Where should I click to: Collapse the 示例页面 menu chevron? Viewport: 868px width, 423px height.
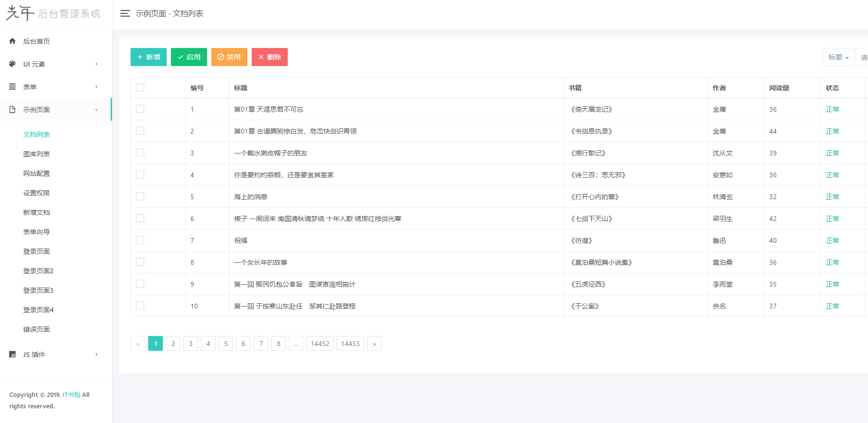(96, 109)
